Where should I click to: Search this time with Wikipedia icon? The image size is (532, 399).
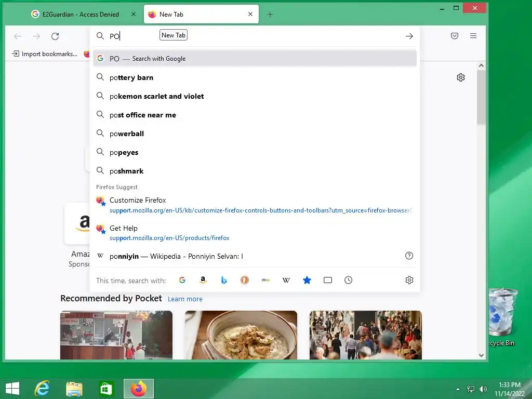click(286, 280)
